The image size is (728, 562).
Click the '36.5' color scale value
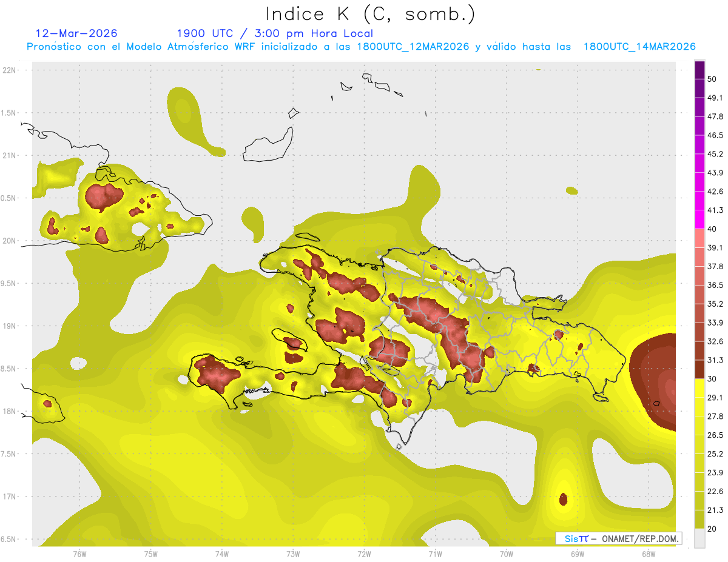pos(715,286)
